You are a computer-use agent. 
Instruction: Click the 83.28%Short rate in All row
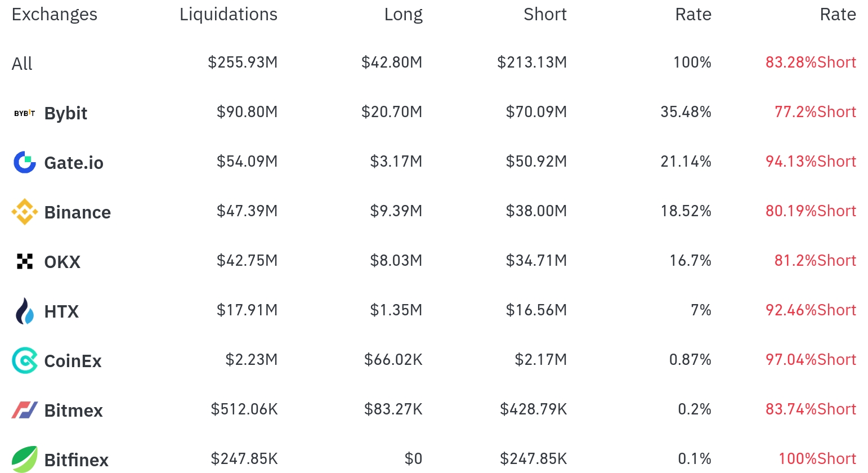click(811, 63)
